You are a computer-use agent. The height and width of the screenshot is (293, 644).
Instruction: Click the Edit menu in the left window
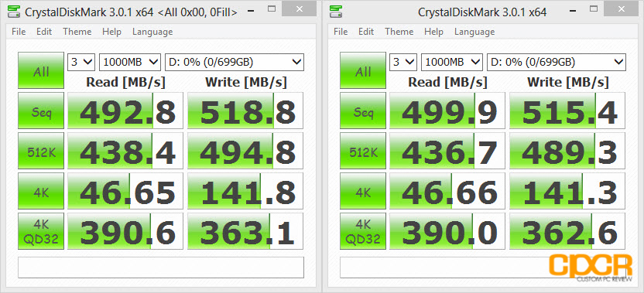44,32
